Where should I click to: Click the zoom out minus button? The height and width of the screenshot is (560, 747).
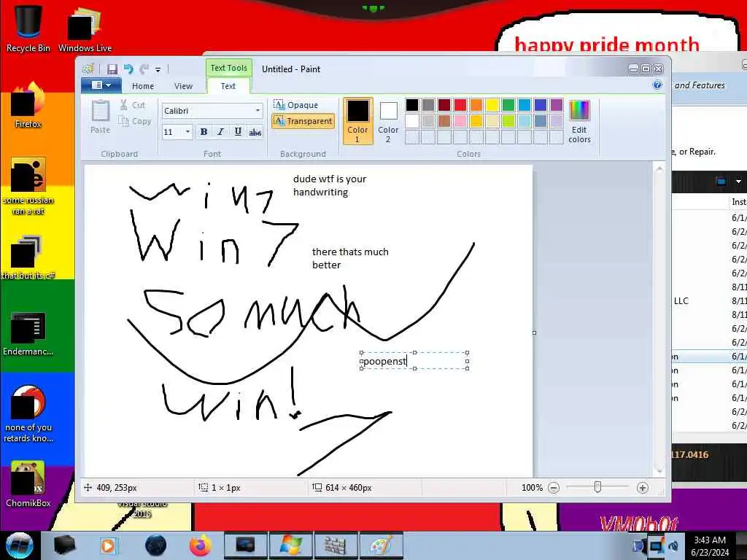tap(554, 488)
